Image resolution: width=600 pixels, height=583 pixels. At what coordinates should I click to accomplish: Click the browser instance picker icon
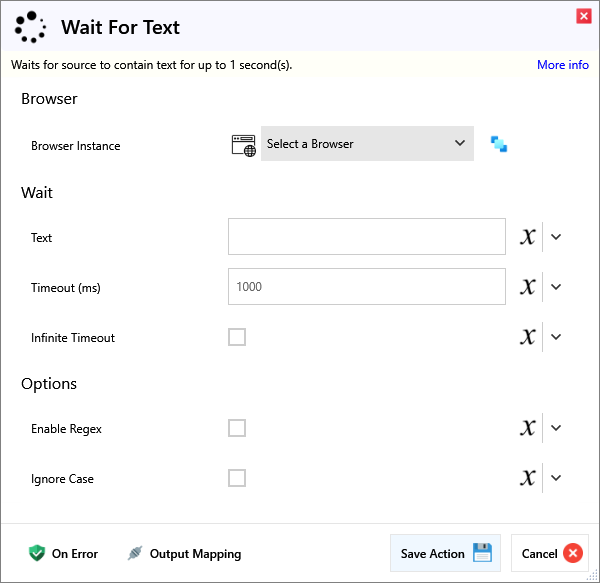499,144
